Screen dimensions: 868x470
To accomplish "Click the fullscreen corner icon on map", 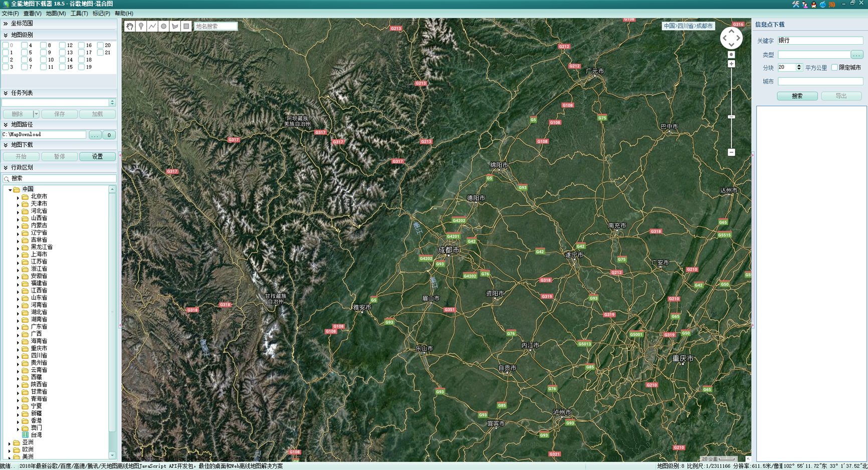I will 748,458.
